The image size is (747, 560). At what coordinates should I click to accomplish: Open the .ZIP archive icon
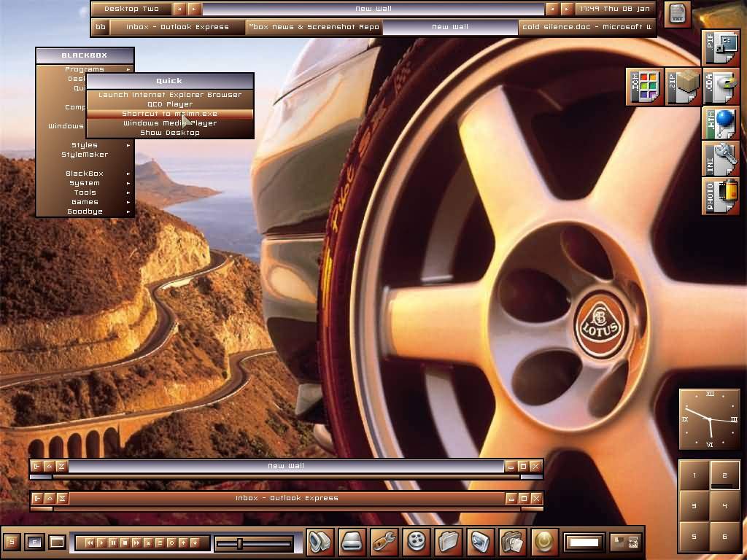tap(682, 87)
